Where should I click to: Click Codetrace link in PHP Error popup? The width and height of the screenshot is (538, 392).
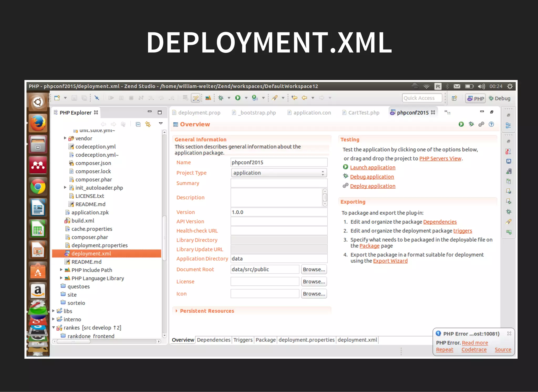474,349
